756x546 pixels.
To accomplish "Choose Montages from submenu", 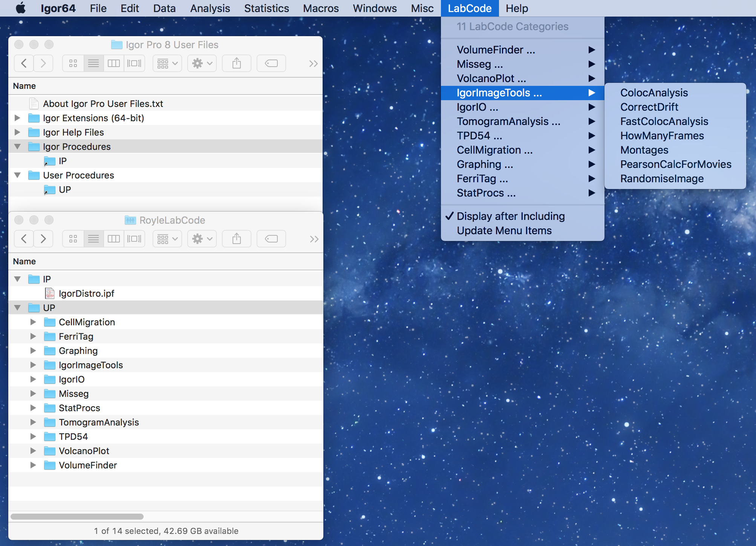I will point(675,150).
